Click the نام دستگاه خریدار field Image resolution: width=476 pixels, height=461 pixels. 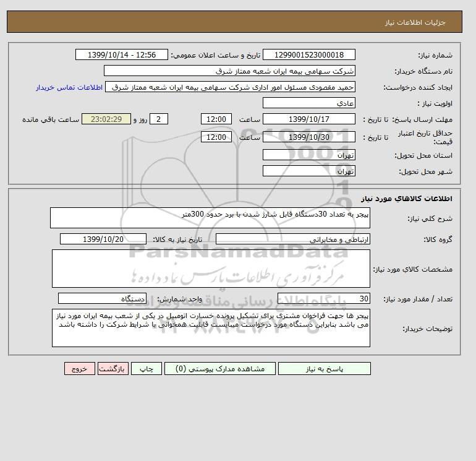(229, 71)
